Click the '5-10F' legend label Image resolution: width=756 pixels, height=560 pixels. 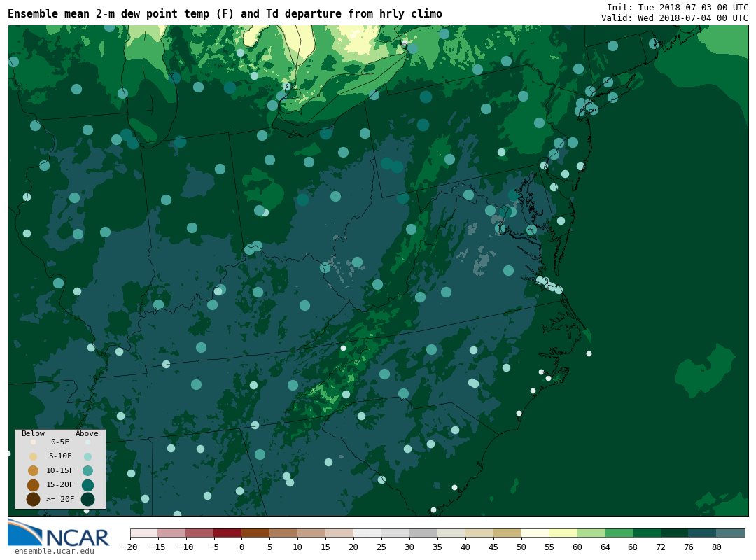tap(60, 456)
